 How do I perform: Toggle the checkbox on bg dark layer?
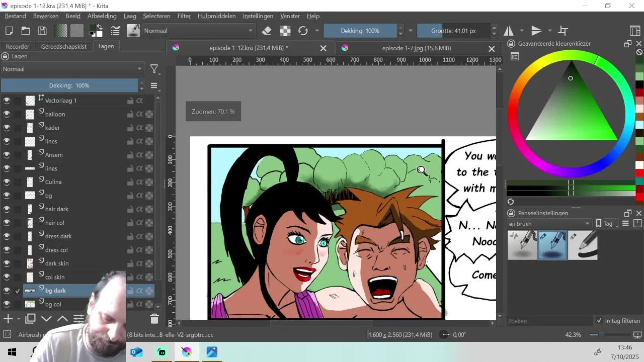click(x=18, y=291)
